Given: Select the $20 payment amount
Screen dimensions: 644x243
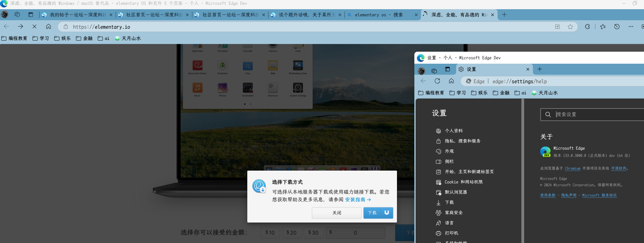Looking at the screenshot, I should (291, 233).
